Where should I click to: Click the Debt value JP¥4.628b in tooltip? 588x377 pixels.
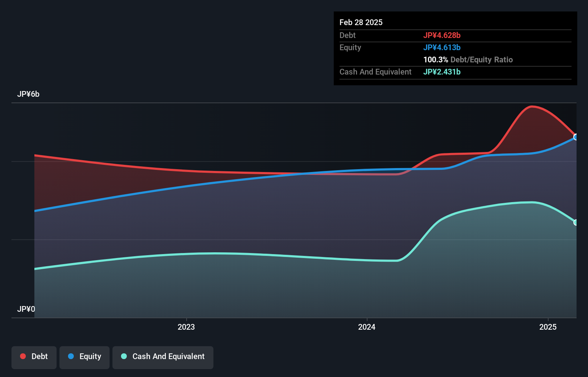click(x=442, y=35)
